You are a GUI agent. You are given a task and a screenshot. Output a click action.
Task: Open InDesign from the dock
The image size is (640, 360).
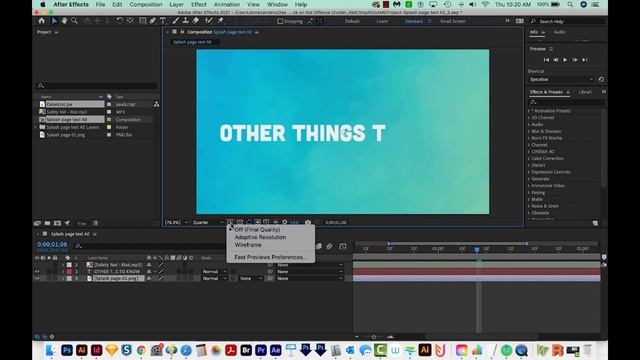(x=96, y=350)
